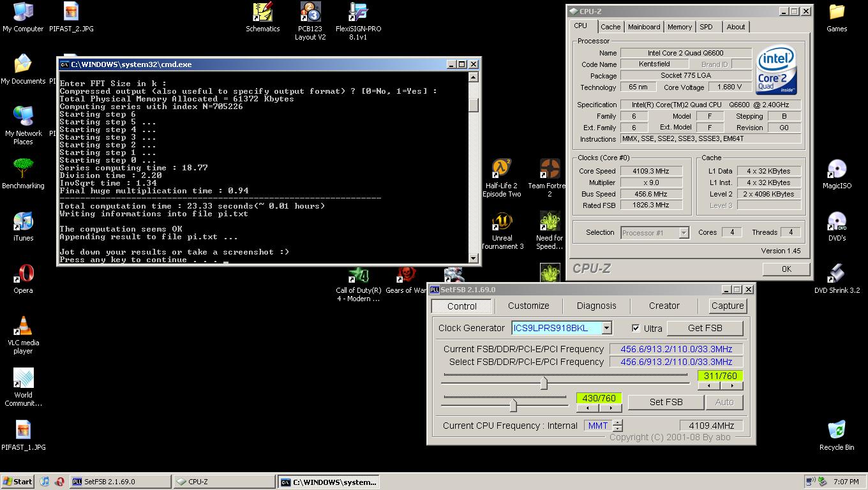Expand Processor #1 selection dropdown
This screenshot has width=868, height=490.
point(684,233)
